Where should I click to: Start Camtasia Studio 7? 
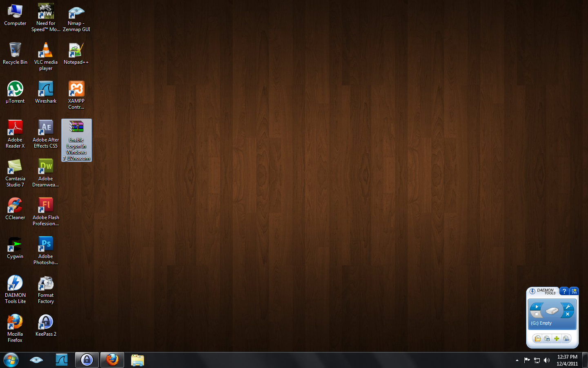(x=15, y=168)
